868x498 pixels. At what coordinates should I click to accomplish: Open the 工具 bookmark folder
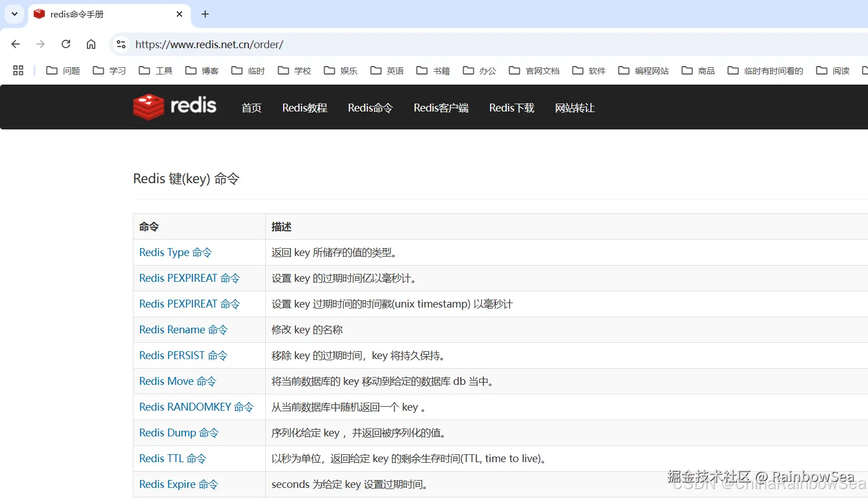coord(155,71)
